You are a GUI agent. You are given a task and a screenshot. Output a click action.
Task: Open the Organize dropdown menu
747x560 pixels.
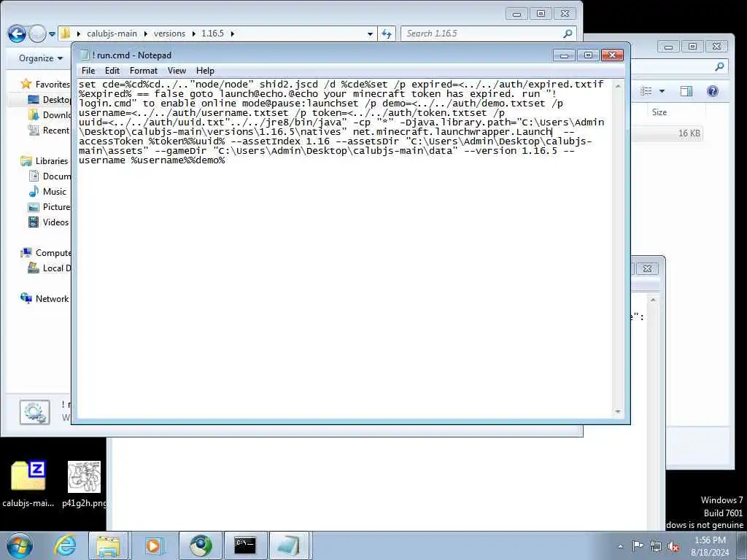click(41, 58)
